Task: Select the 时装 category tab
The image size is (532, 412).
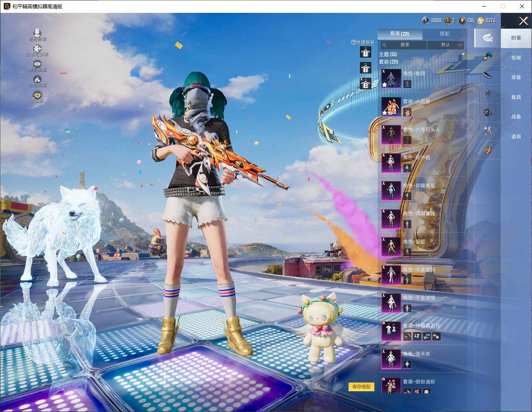Action: (x=516, y=38)
